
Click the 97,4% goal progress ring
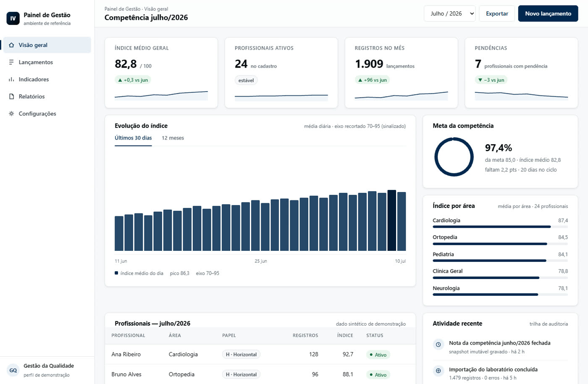(x=454, y=157)
